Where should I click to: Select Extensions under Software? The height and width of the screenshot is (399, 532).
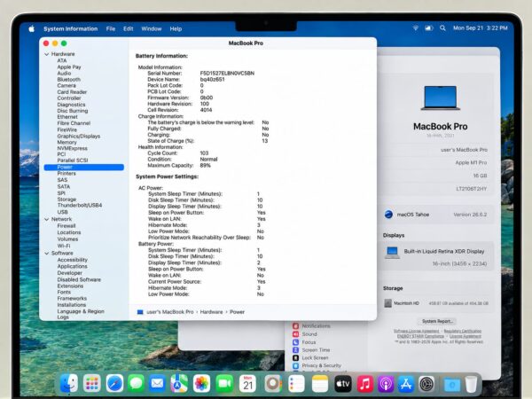click(x=70, y=286)
